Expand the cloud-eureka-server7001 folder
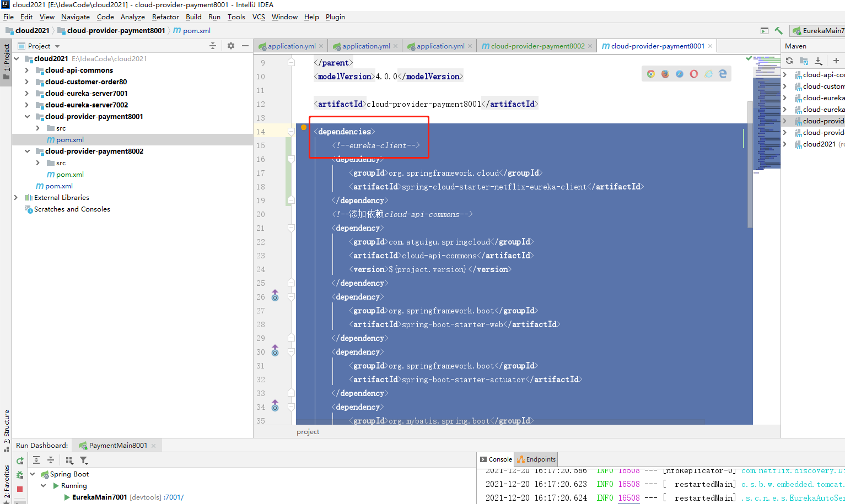Image resolution: width=845 pixels, height=504 pixels. tap(26, 94)
